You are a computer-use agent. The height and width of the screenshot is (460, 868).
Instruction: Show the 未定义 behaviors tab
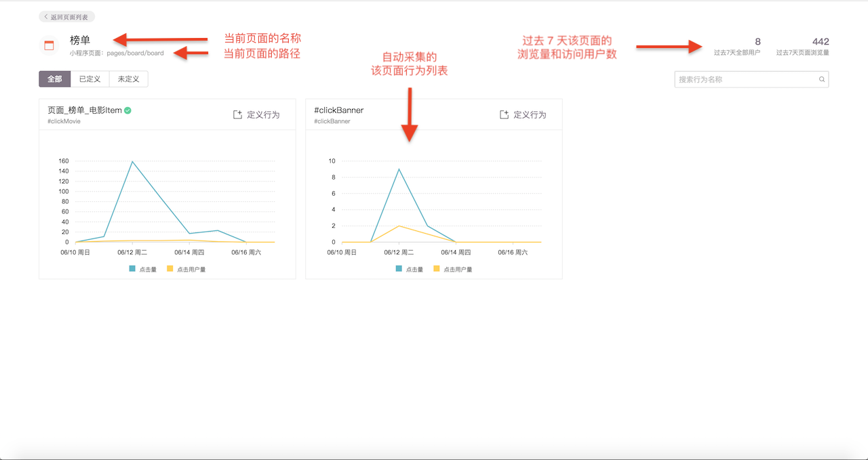pyautogui.click(x=128, y=79)
